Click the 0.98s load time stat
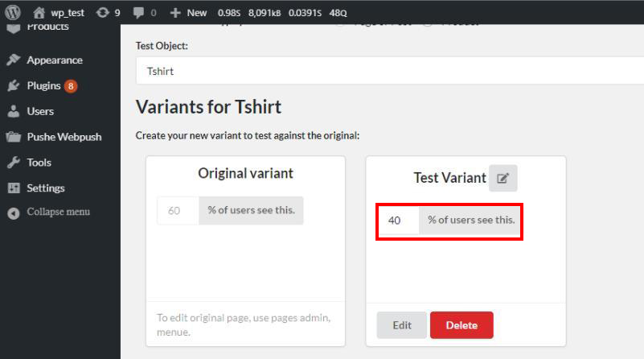Viewport: 644px width, 359px height. point(229,13)
